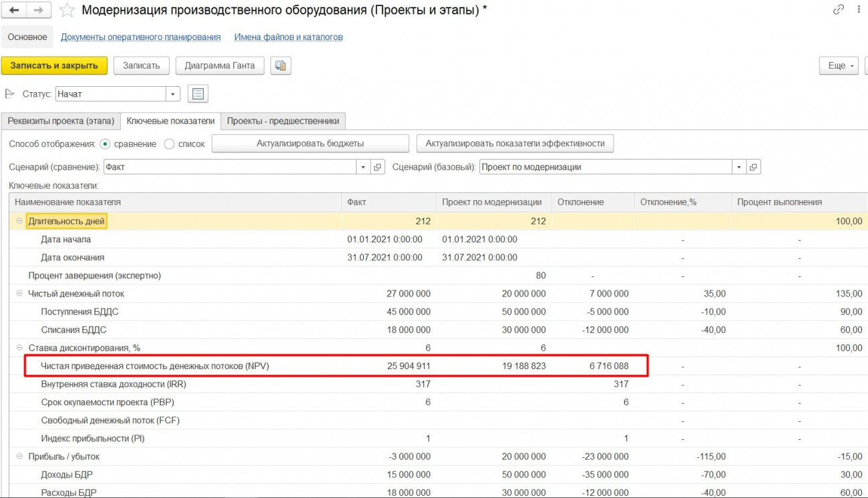Switch to Проекты - предшественники tab
Image resolution: width=868 pixels, height=498 pixels.
pyautogui.click(x=283, y=121)
